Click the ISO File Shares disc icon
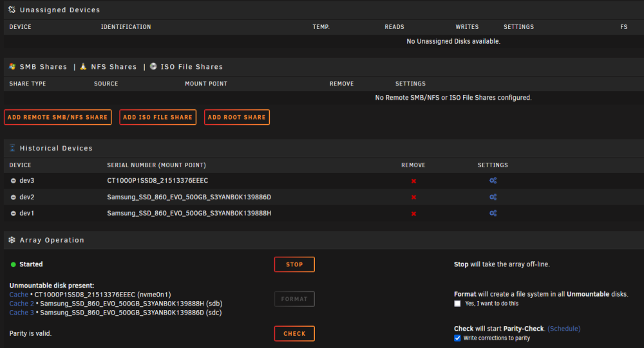 [153, 66]
